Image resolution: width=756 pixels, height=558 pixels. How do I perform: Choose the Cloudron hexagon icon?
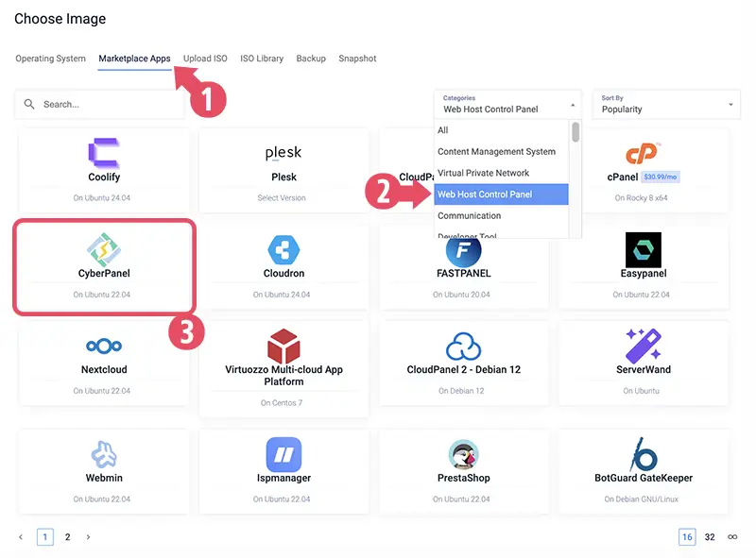283,249
